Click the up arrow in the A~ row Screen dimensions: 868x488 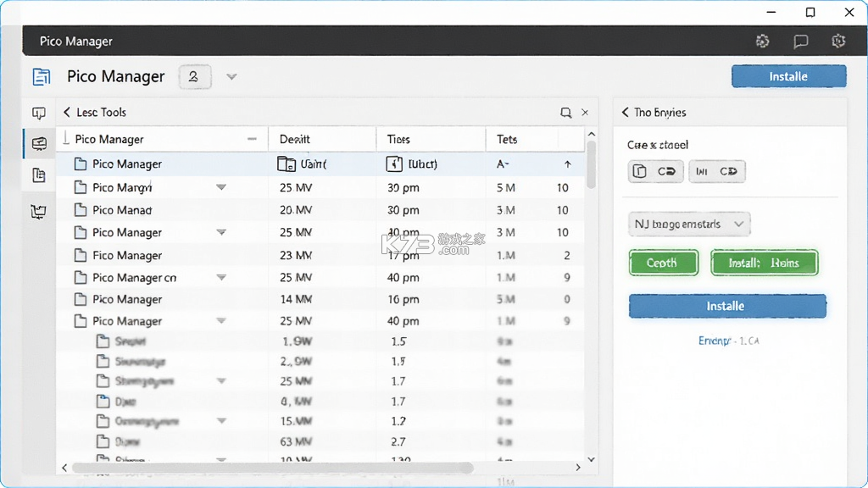coord(567,164)
